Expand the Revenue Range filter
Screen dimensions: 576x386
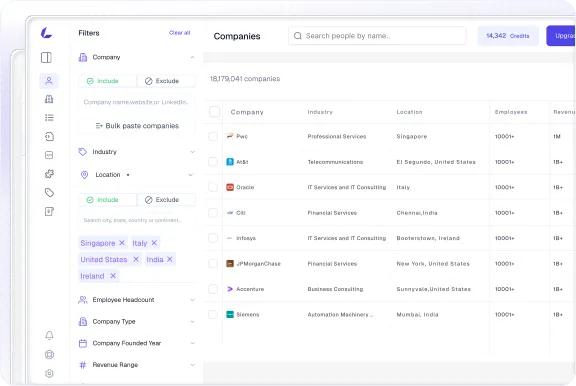pos(192,365)
